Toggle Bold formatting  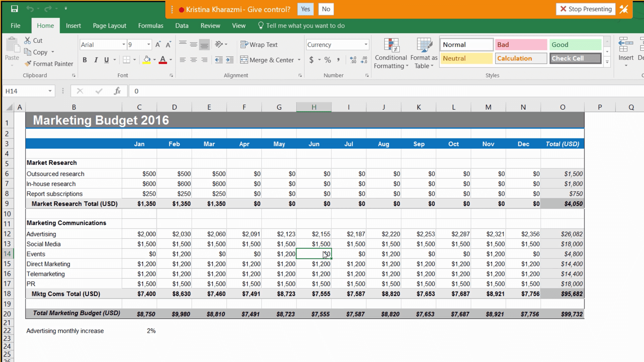pyautogui.click(x=85, y=60)
